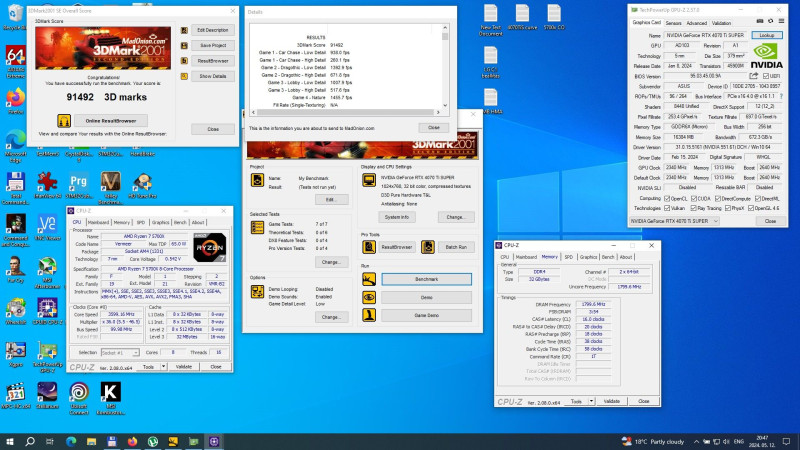Click the Validate button in CPU-Z Memory window
The height and width of the screenshot is (450, 800).
(611, 402)
